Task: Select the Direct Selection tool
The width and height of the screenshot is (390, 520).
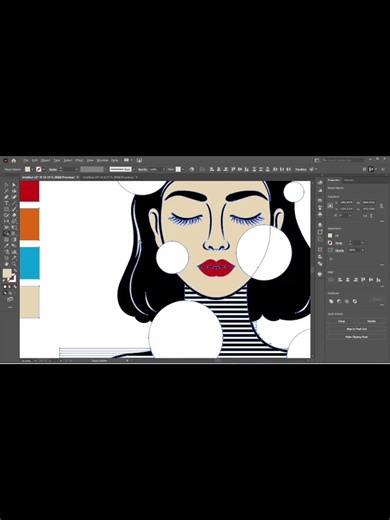Action: click(14, 185)
